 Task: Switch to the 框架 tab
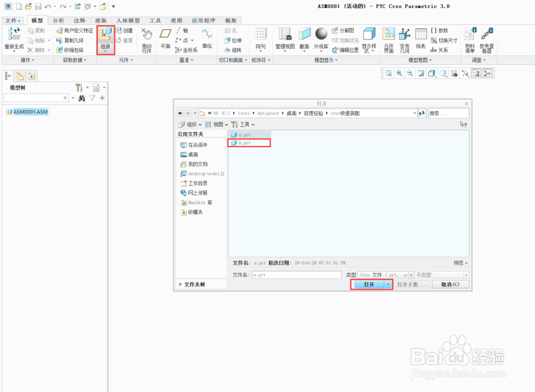231,20
